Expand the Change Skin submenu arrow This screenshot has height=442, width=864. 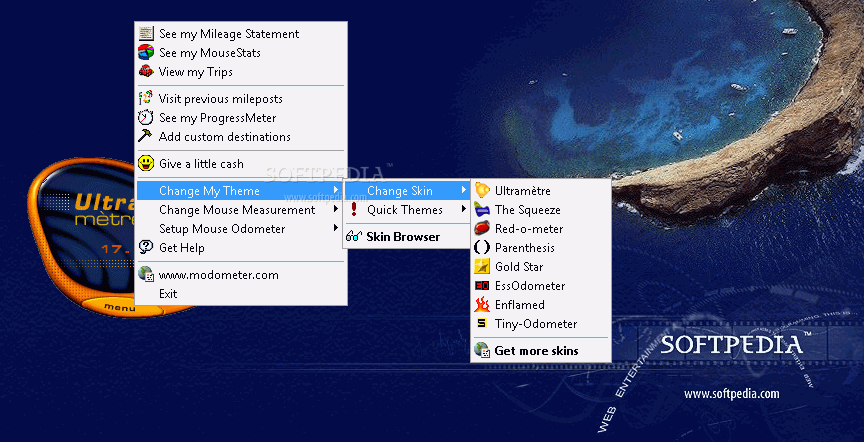[464, 190]
